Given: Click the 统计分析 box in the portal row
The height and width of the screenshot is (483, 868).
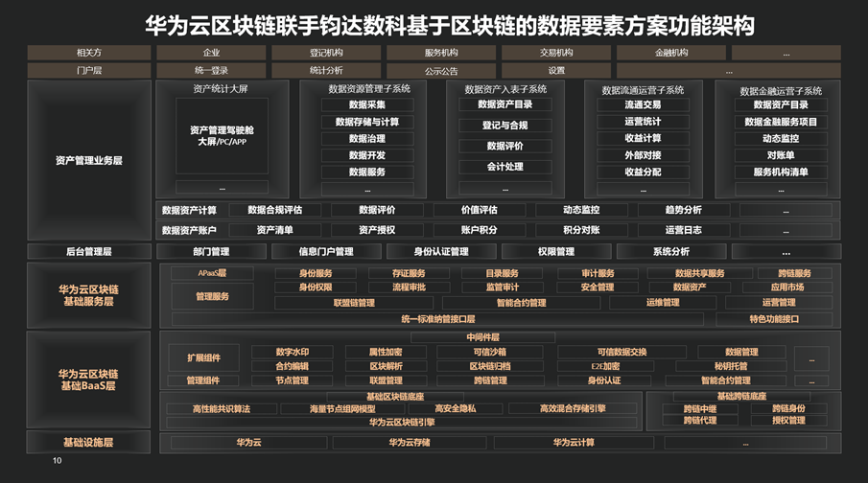Looking at the screenshot, I should 326,70.
